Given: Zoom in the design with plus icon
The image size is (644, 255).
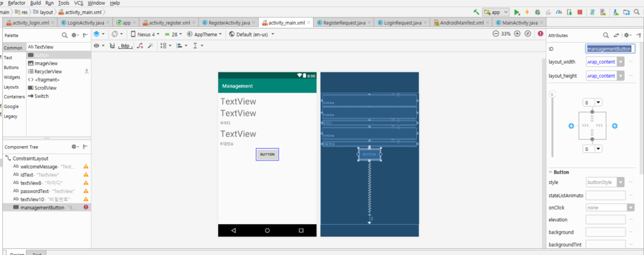Looking at the screenshot, I should (517, 34).
